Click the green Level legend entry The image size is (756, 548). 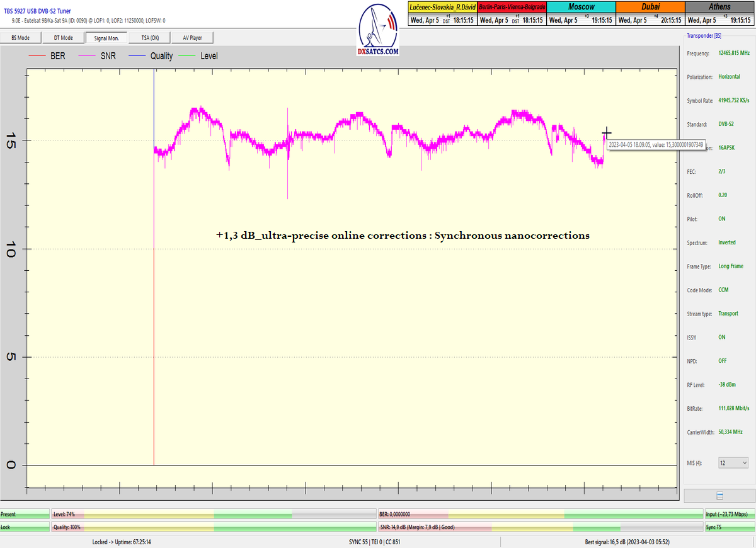pos(200,56)
